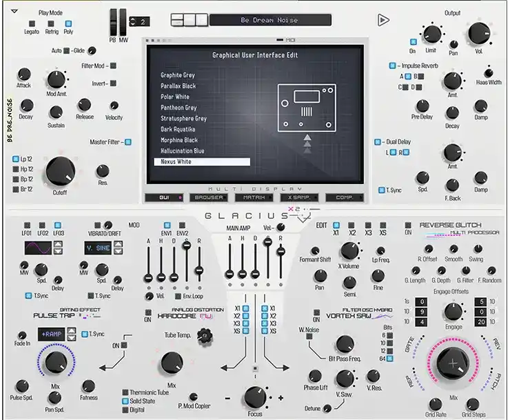Click V. SINE selector up arrow
The width and height of the screenshot is (510, 420).
[x=119, y=244]
